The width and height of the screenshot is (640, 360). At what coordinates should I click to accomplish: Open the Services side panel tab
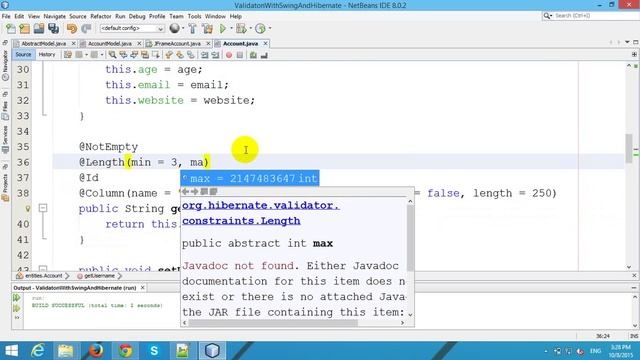[x=5, y=139]
